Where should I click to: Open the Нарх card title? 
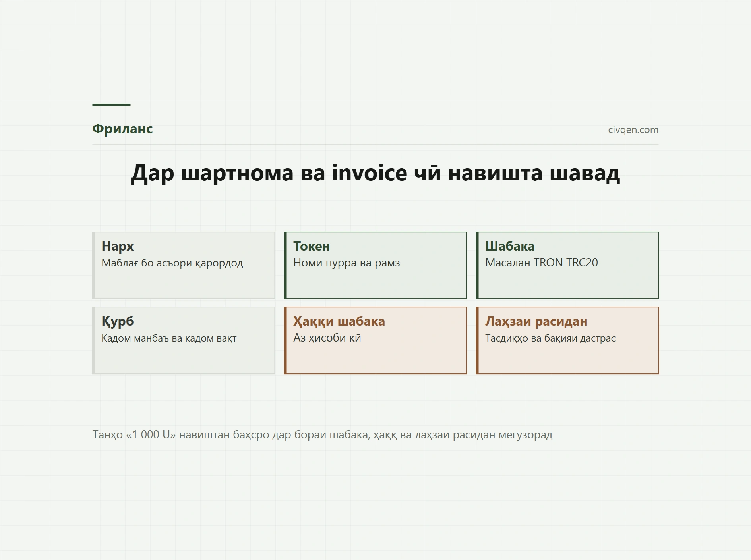118,246
